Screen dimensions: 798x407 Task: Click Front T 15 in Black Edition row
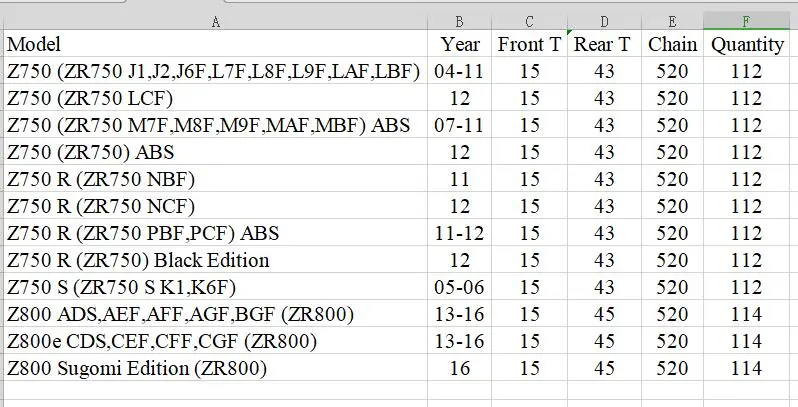coord(529,260)
